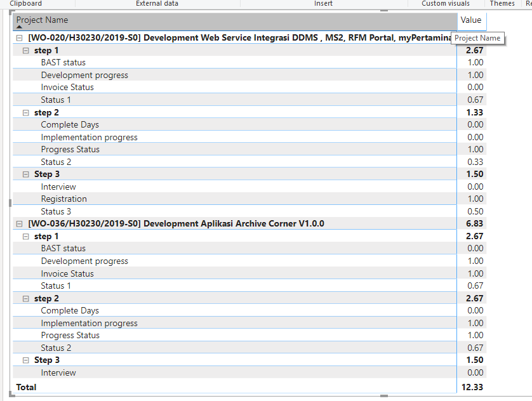Collapse step 1 under WO-020 project
Screen dimensions: 532x401
(x=26, y=50)
